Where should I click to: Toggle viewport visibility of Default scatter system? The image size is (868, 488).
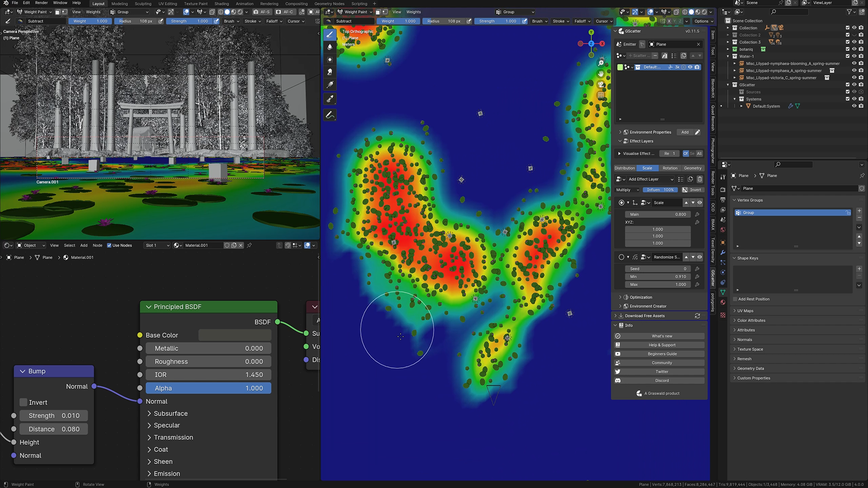click(x=690, y=67)
